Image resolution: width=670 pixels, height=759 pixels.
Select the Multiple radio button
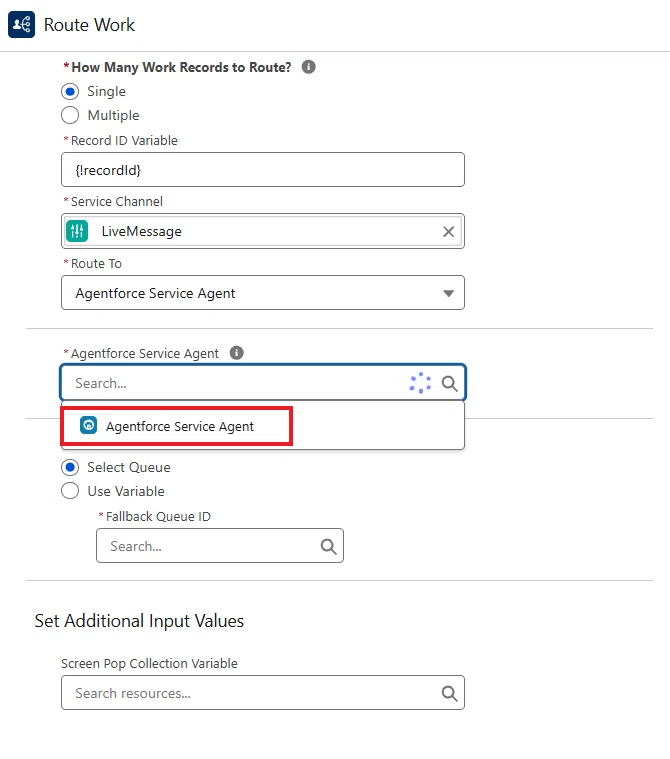pyautogui.click(x=70, y=115)
